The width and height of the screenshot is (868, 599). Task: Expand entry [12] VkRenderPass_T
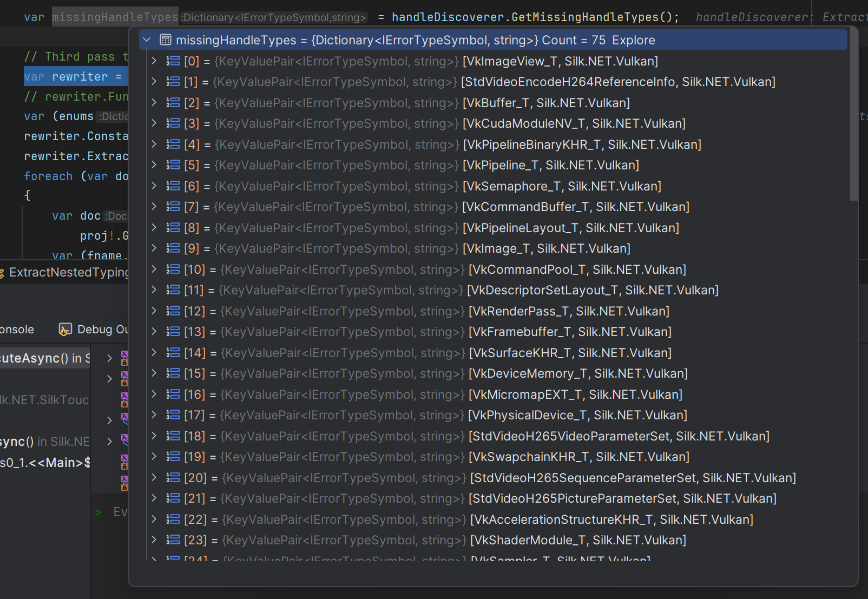pos(154,311)
